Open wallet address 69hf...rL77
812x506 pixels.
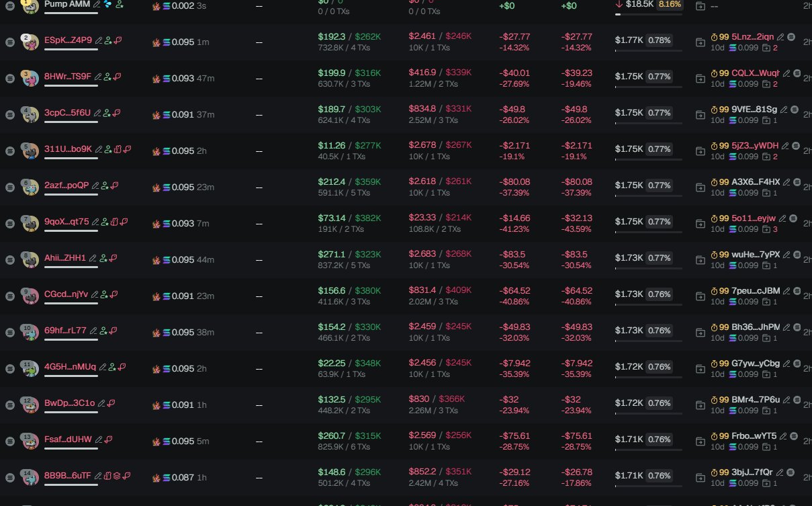point(65,331)
